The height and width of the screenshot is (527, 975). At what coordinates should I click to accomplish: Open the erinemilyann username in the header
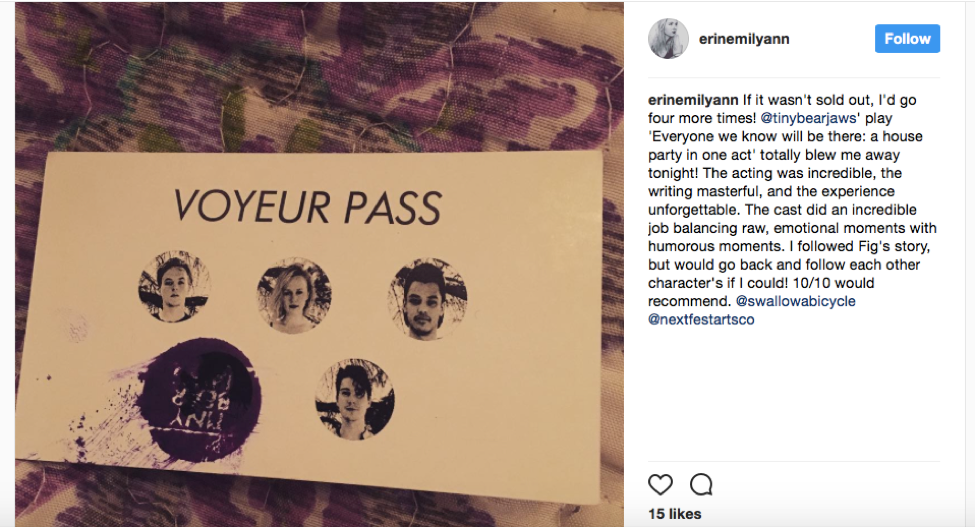(x=744, y=39)
